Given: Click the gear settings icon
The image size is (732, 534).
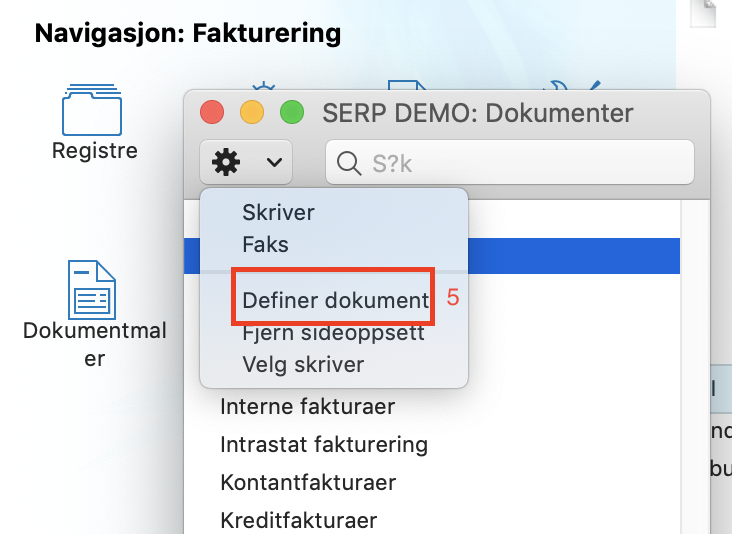Looking at the screenshot, I should tap(226, 162).
